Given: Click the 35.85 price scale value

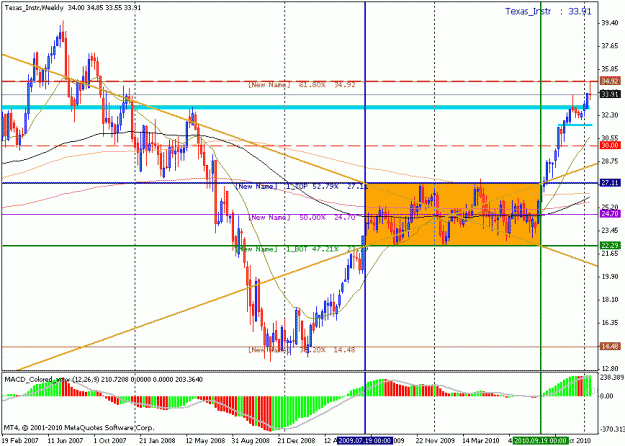Looking at the screenshot, I should click(611, 69).
